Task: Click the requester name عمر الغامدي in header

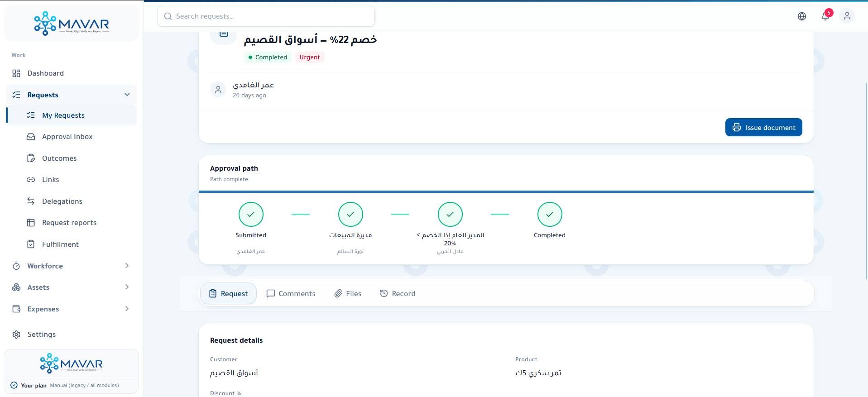Action: pos(254,85)
